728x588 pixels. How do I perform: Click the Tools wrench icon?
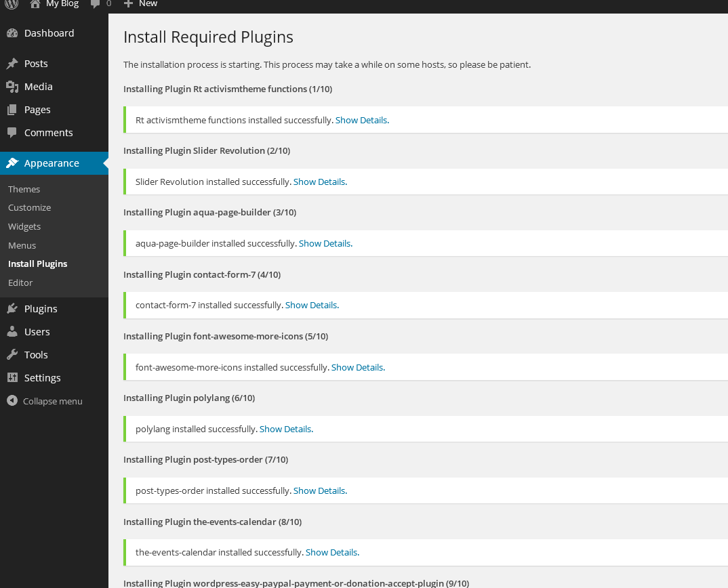click(x=12, y=355)
